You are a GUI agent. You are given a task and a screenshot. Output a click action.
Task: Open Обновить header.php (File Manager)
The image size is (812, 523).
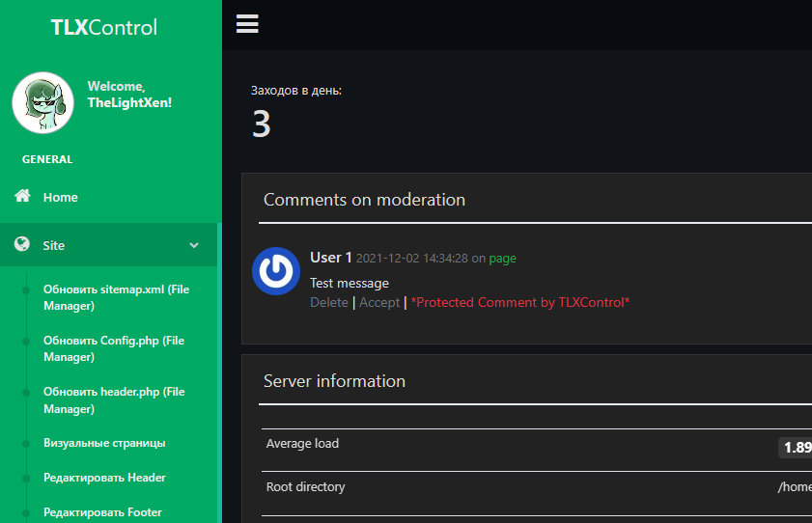[114, 399]
